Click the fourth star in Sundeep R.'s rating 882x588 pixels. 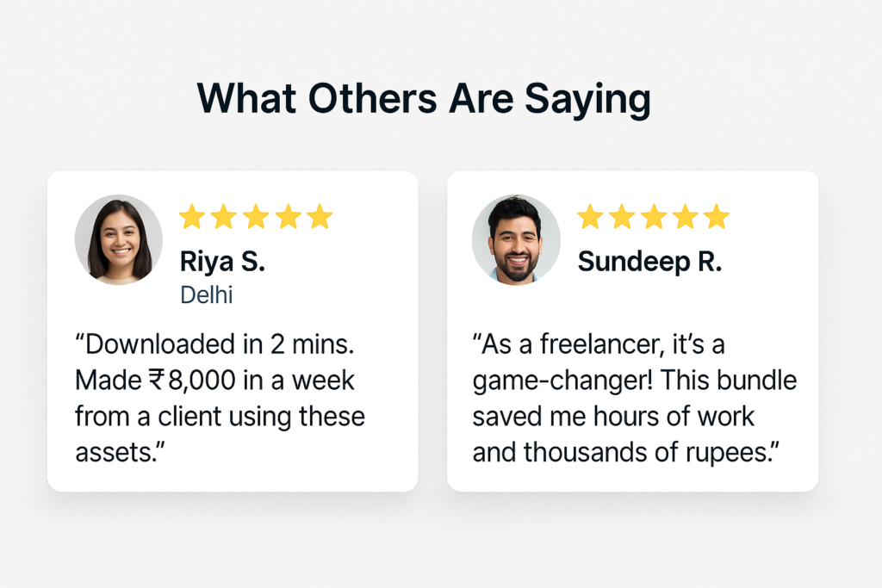click(686, 217)
